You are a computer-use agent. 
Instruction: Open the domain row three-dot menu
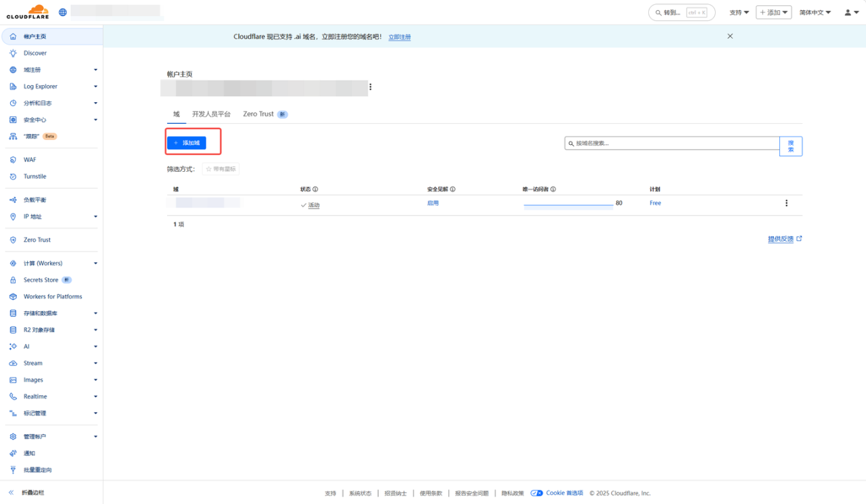[786, 203]
